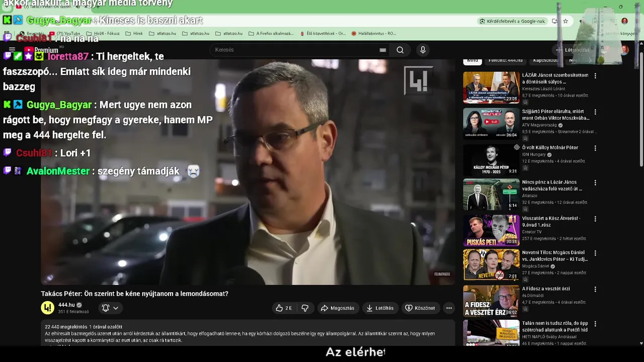The width and height of the screenshot is (644, 362).
Task: Click IGN Hungary channel name
Action: [534, 154]
